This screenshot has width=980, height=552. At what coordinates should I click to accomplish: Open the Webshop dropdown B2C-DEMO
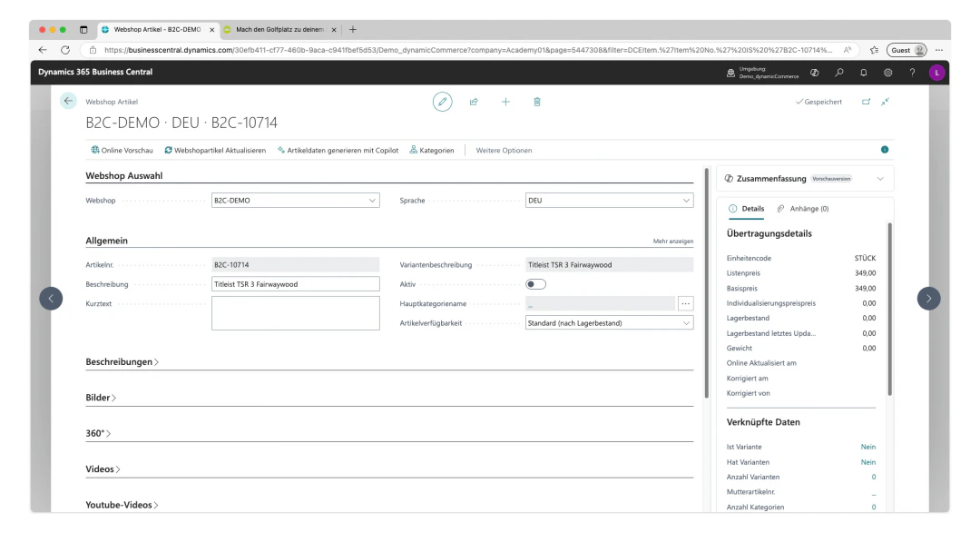[x=295, y=200]
